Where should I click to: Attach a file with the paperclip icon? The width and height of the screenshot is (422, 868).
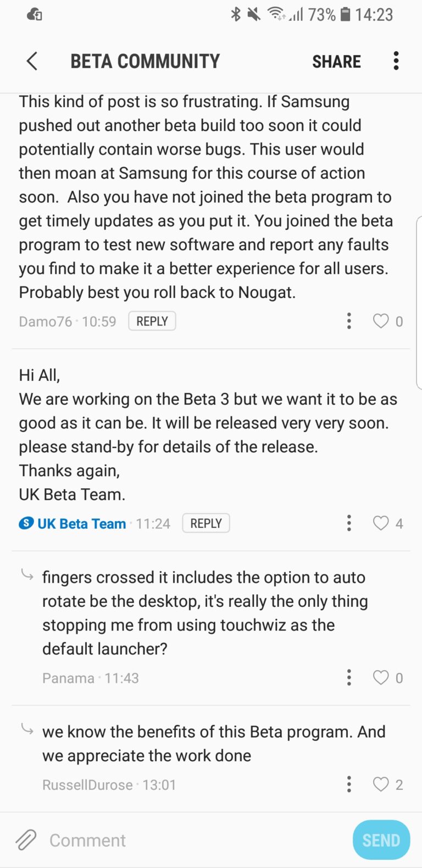tap(26, 840)
